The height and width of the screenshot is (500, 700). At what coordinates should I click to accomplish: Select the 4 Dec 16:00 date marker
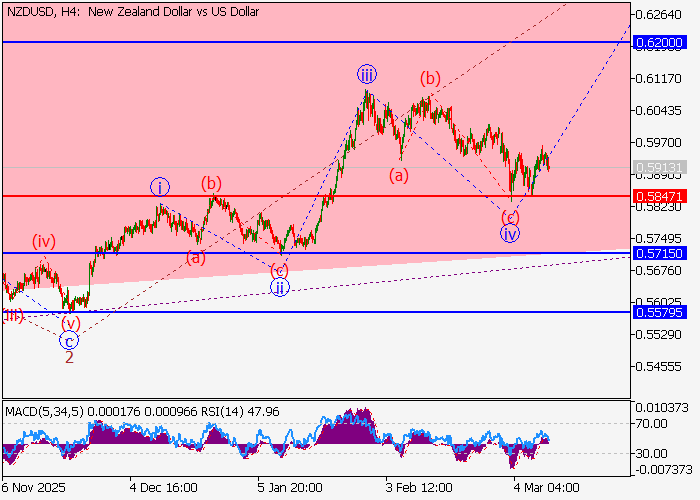(162, 489)
